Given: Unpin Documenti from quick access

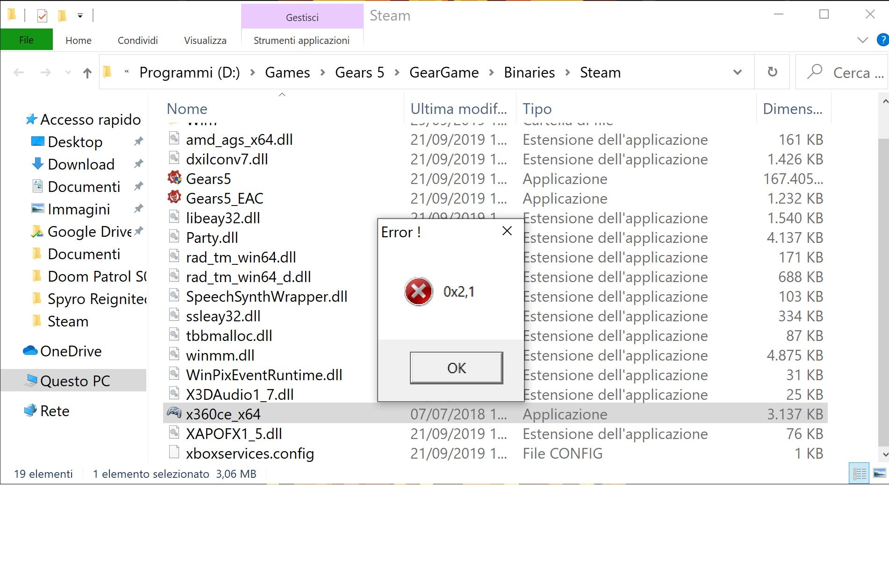Looking at the screenshot, I should tap(138, 186).
